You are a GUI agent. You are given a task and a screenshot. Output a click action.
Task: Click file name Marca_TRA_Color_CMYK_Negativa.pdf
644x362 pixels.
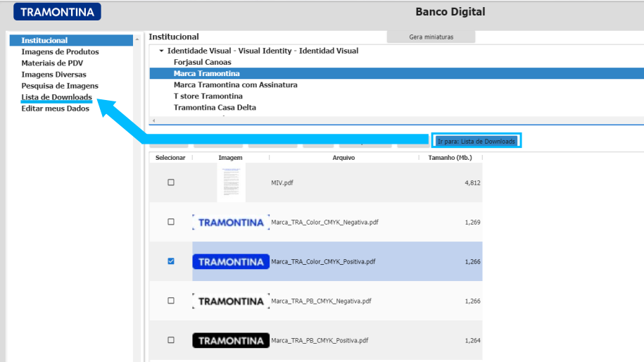point(325,223)
